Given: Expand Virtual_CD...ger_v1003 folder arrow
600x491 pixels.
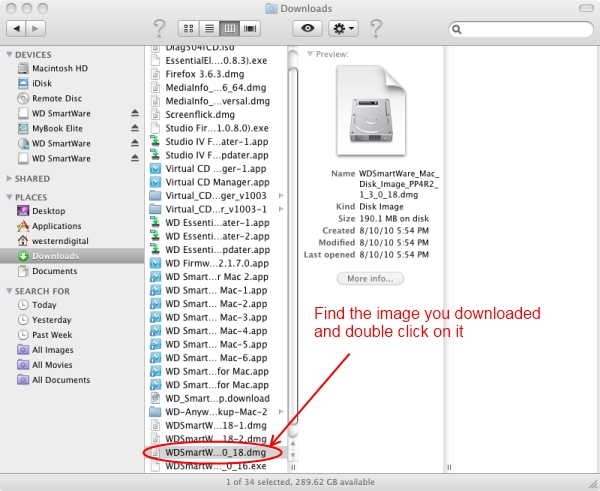Looking at the screenshot, I should point(281,196).
